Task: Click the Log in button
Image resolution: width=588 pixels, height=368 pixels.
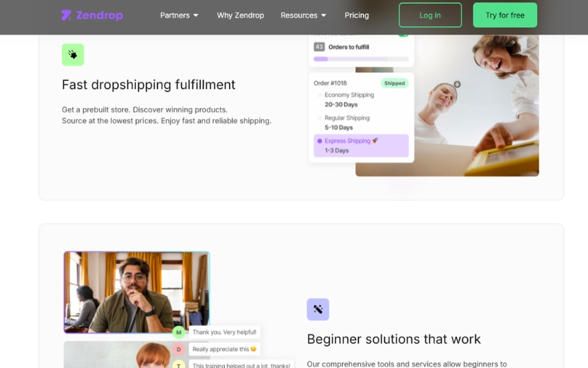Action: (430, 15)
